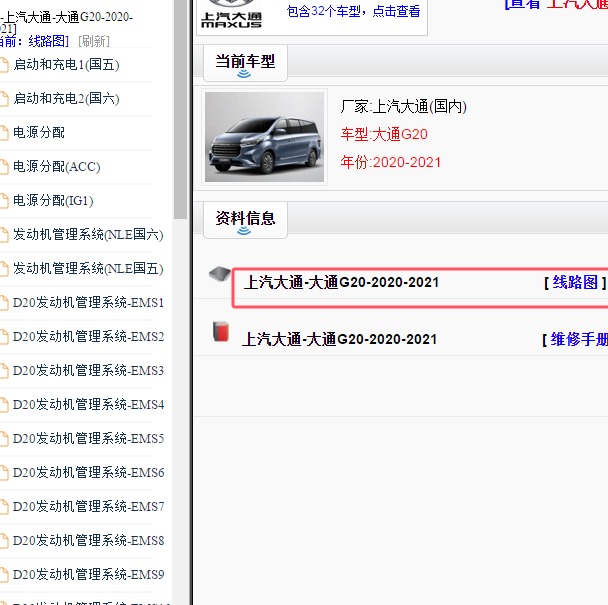Open D20发动机管理系统-EMS5
This screenshot has width=608, height=605.
88,438
